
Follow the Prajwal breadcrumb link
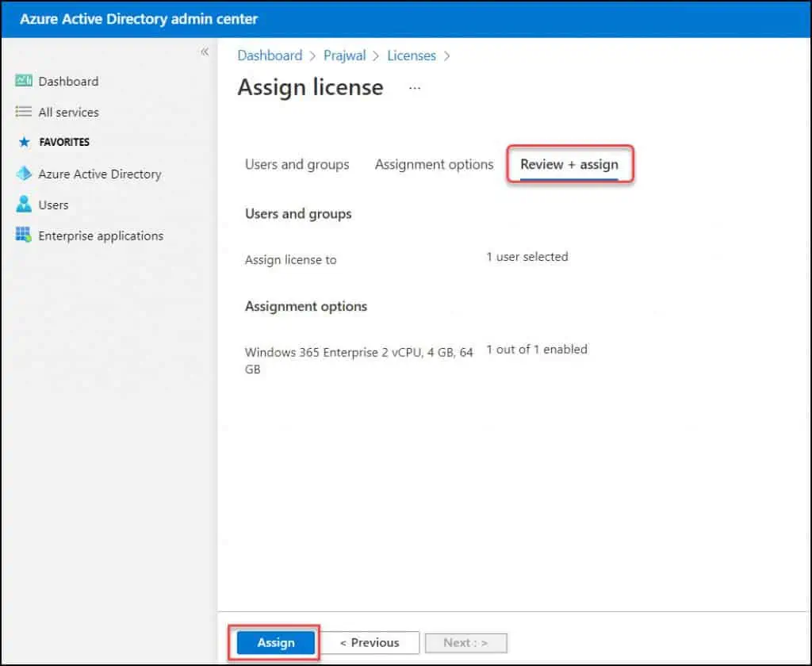pos(344,55)
